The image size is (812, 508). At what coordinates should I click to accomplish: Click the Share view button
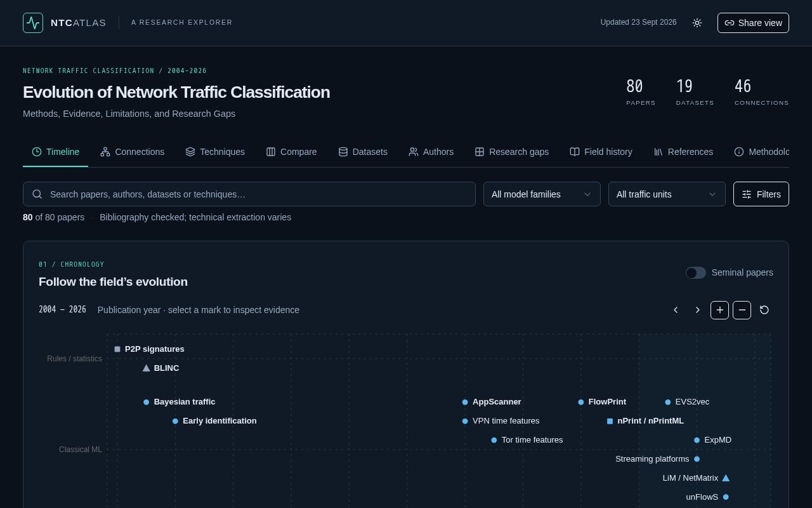pyautogui.click(x=753, y=23)
